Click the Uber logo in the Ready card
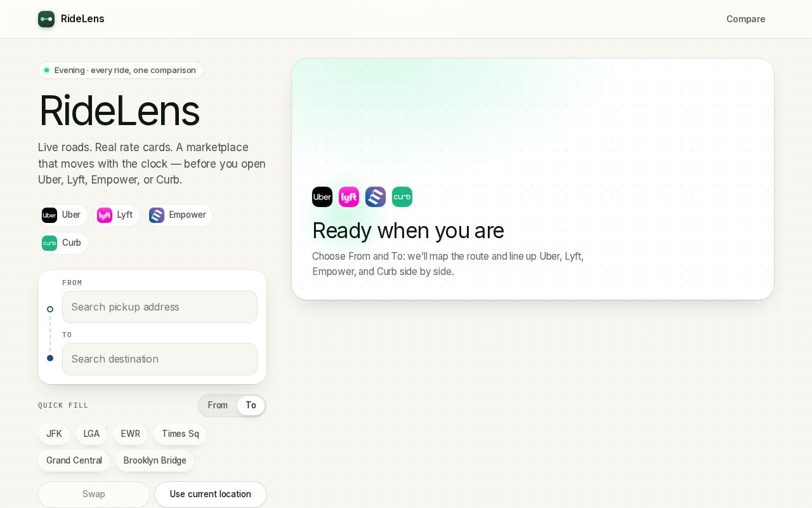This screenshot has height=508, width=812. pyautogui.click(x=322, y=197)
